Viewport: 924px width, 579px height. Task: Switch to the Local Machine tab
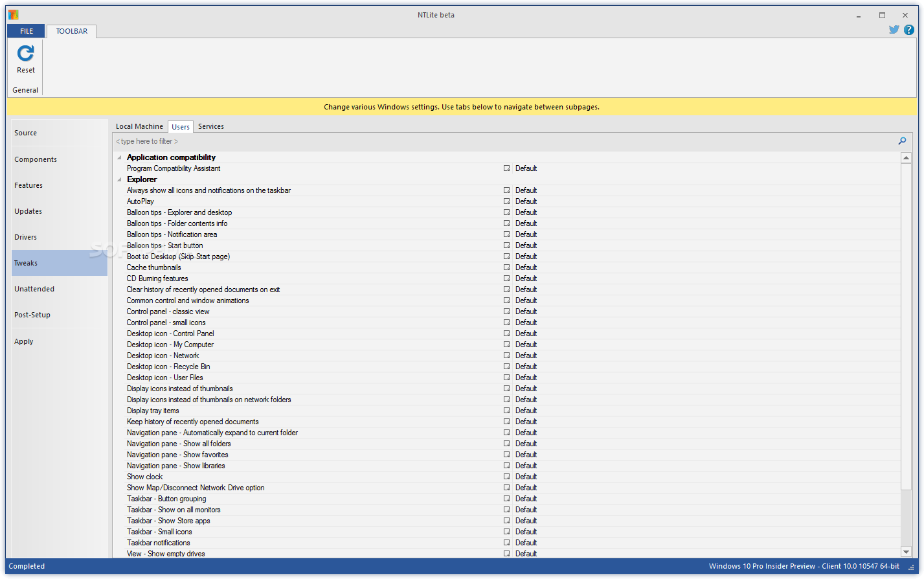(x=139, y=126)
